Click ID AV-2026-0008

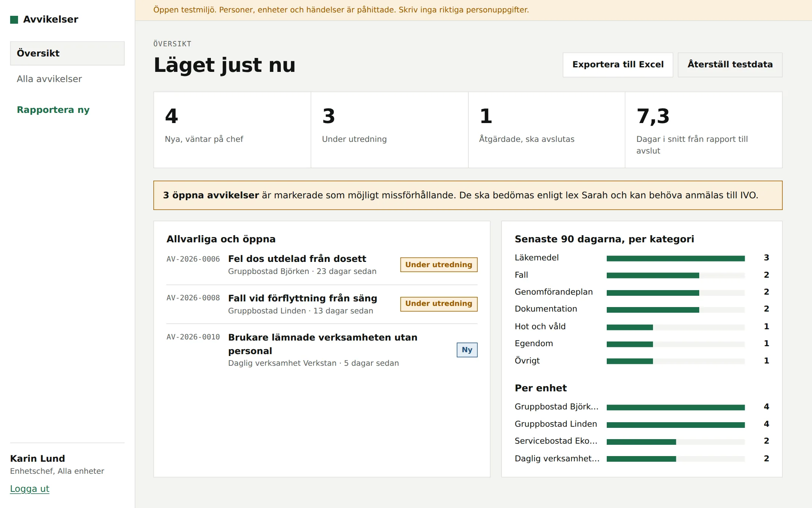(193, 298)
